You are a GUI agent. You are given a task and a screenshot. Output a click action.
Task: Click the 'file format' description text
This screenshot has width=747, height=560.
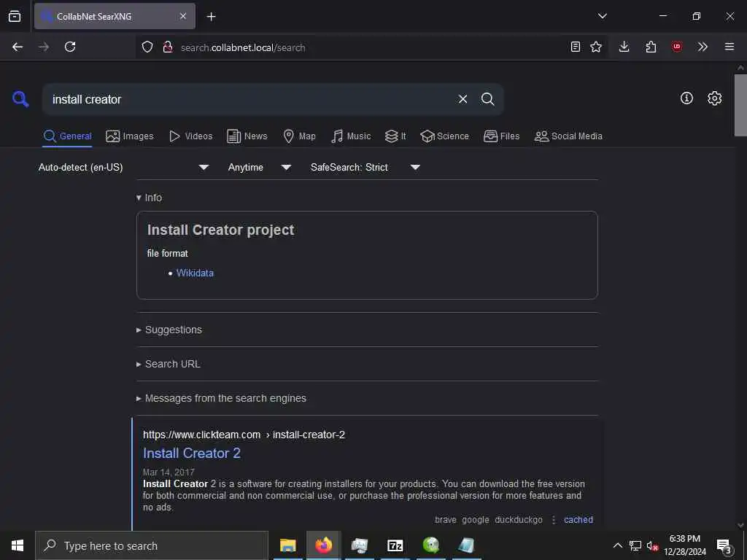(x=167, y=253)
